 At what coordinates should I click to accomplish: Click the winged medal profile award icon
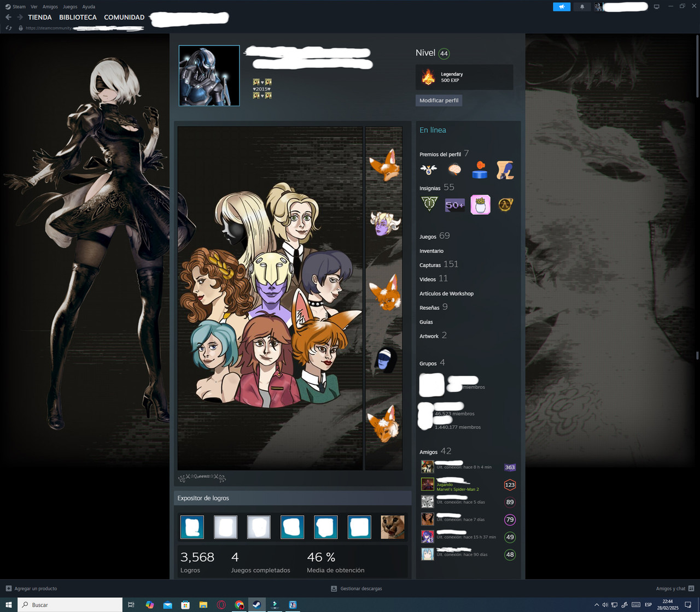[x=428, y=169]
